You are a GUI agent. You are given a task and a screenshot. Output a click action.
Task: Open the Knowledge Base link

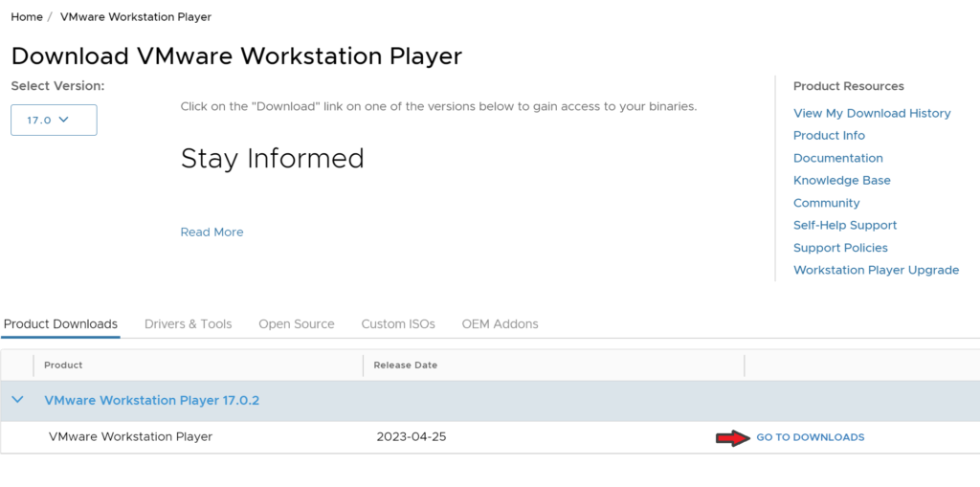(842, 181)
